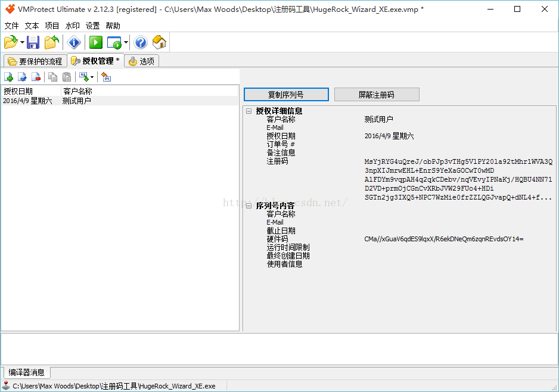
Task: Open the 项目 menu
Action: (x=52, y=26)
